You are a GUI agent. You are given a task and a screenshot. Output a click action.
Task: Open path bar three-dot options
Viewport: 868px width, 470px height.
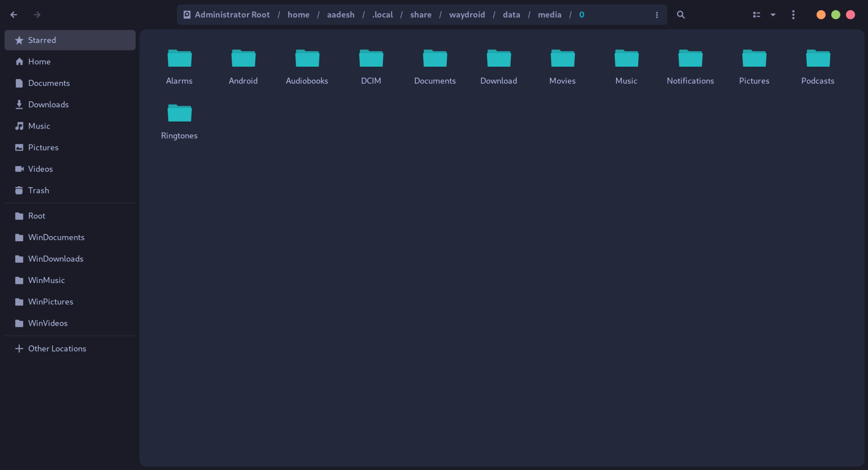tap(657, 15)
